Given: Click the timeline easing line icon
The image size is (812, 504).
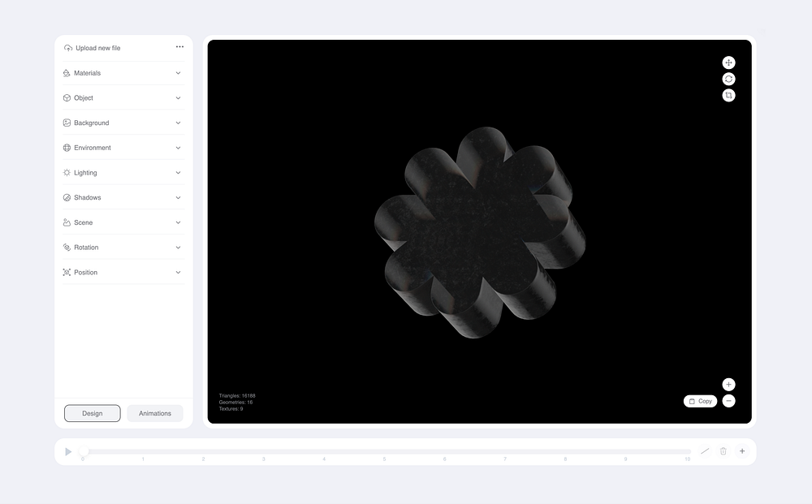Looking at the screenshot, I should [x=705, y=451].
